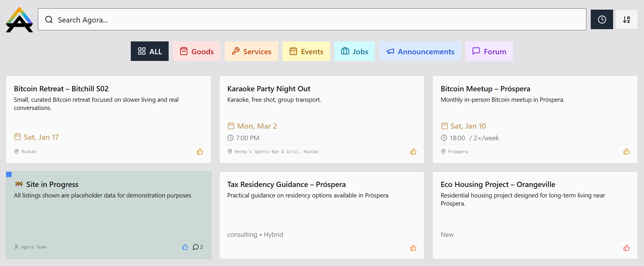The image size is (644, 266).
Task: Like the Bitcoin Retreat – Bitchill S02 listing
Action: [x=200, y=152]
